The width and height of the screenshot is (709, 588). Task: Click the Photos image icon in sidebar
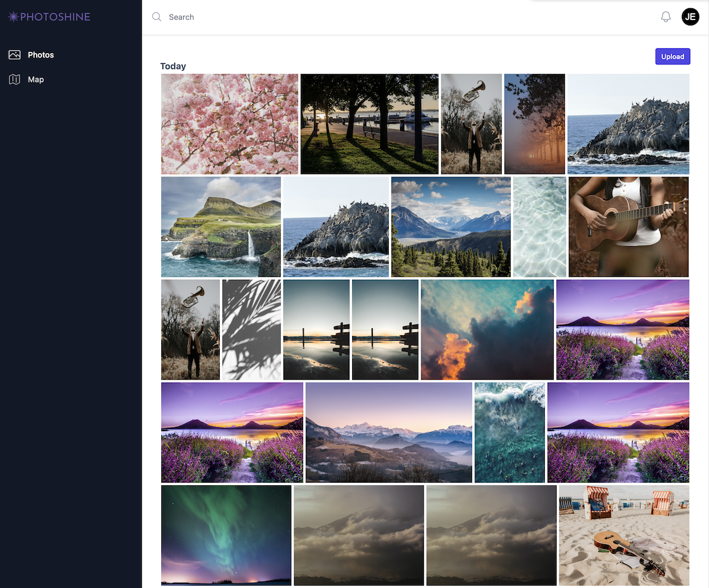14,55
